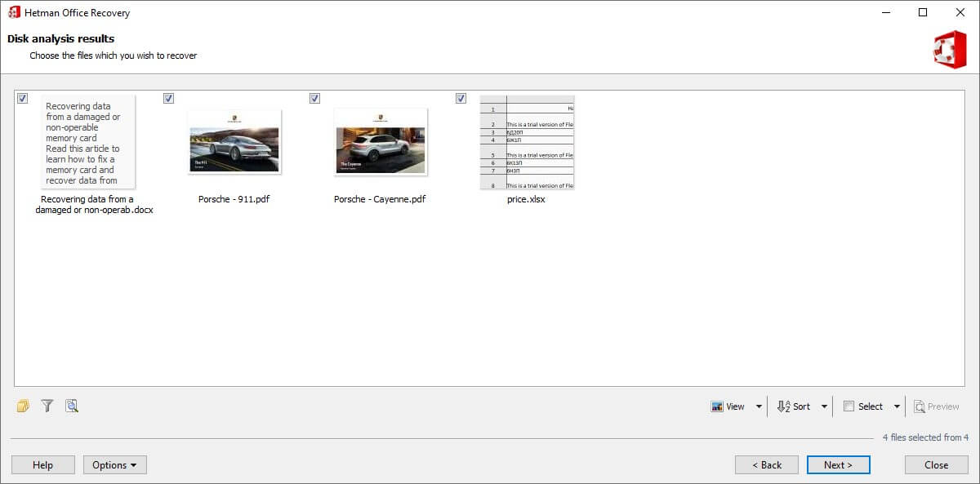Open the funnel filter tool

coord(47,406)
